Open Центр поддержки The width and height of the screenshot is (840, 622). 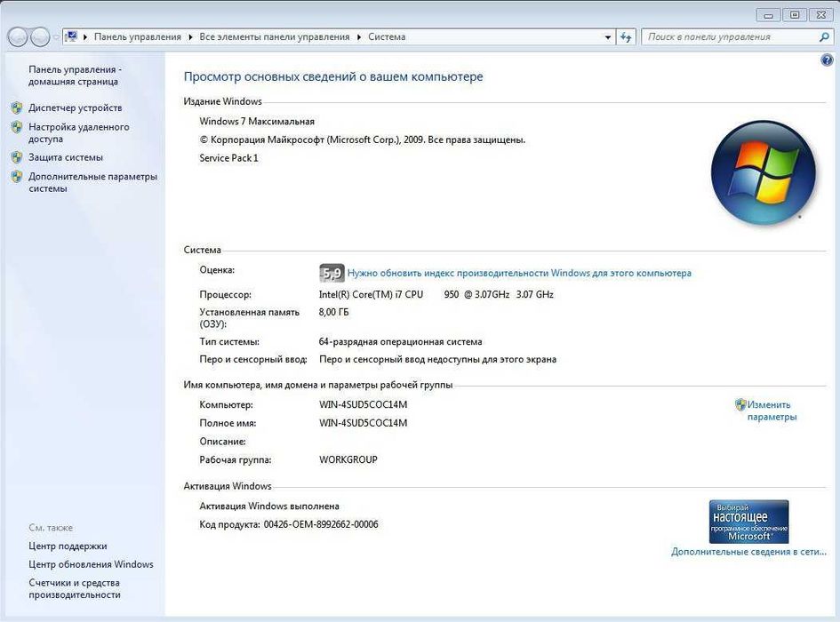coord(68,546)
